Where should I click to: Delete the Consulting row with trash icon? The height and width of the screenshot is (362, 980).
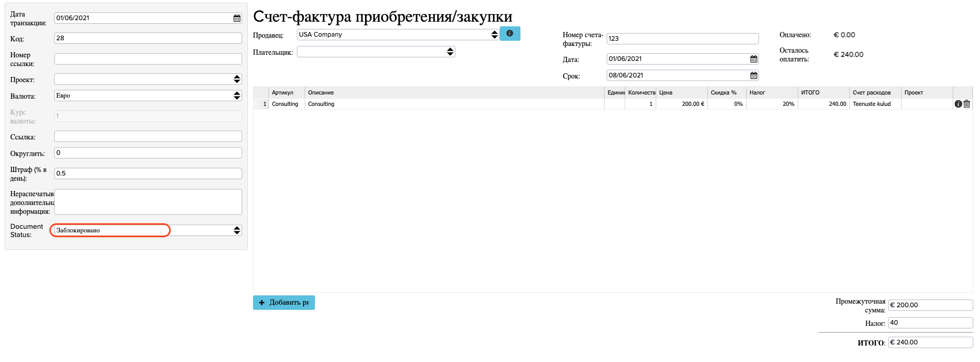[967, 104]
